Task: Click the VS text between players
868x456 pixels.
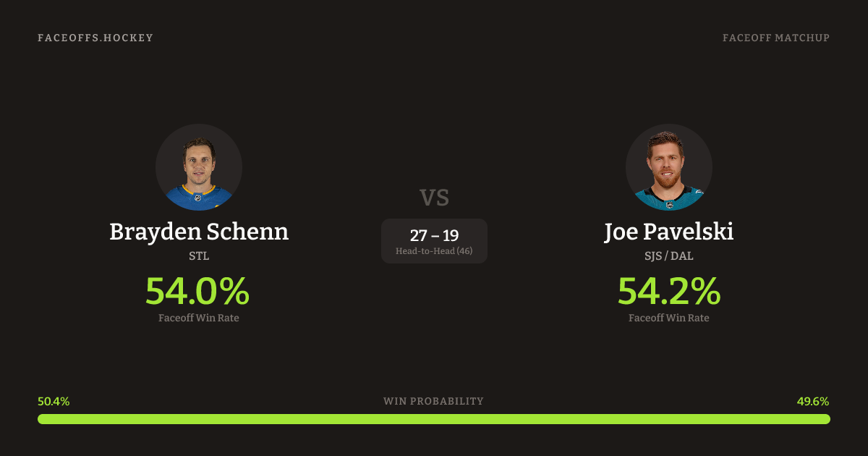Action: (434, 197)
